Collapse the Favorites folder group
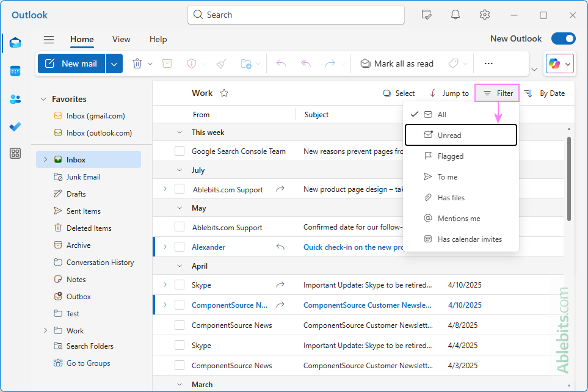 point(43,99)
